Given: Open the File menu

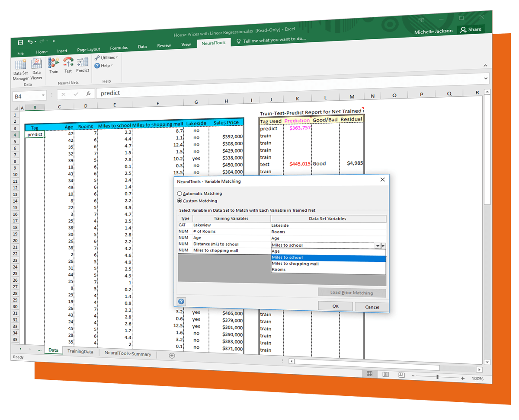Looking at the screenshot, I should coord(20,54).
